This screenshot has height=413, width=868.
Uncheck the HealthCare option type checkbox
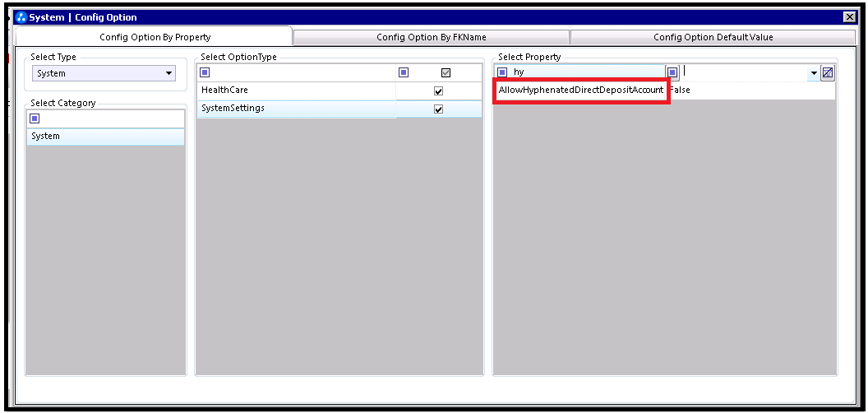(x=438, y=91)
